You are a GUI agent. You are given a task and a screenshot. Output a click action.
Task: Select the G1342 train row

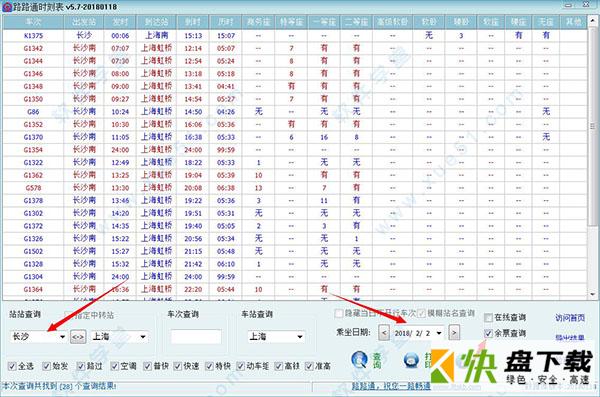pyautogui.click(x=295, y=48)
